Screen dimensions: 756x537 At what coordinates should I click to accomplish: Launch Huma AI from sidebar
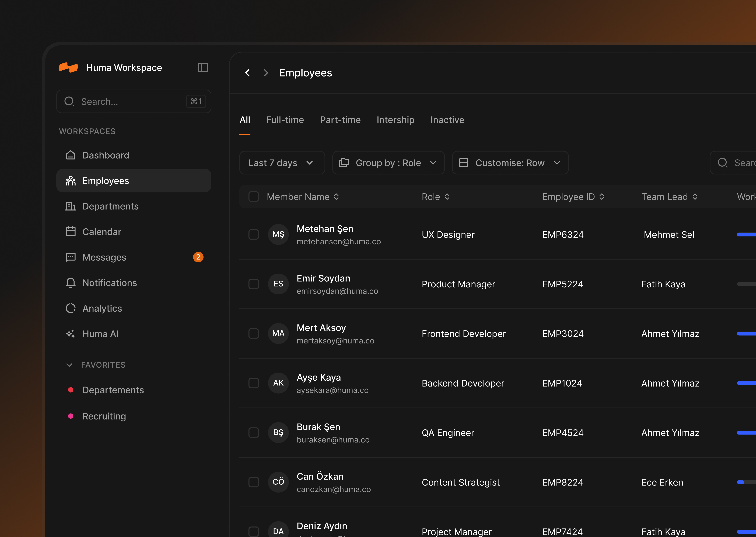point(100,334)
